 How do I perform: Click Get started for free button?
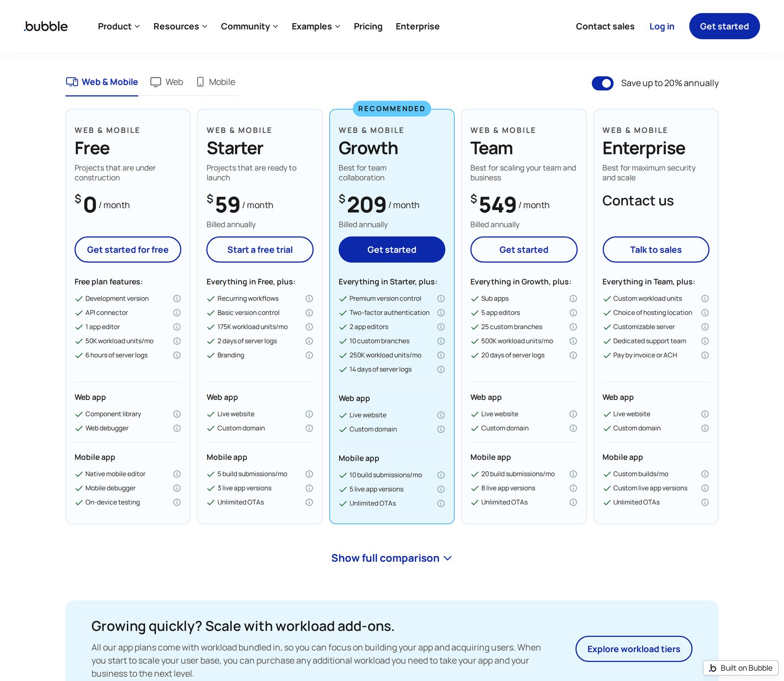coord(128,250)
